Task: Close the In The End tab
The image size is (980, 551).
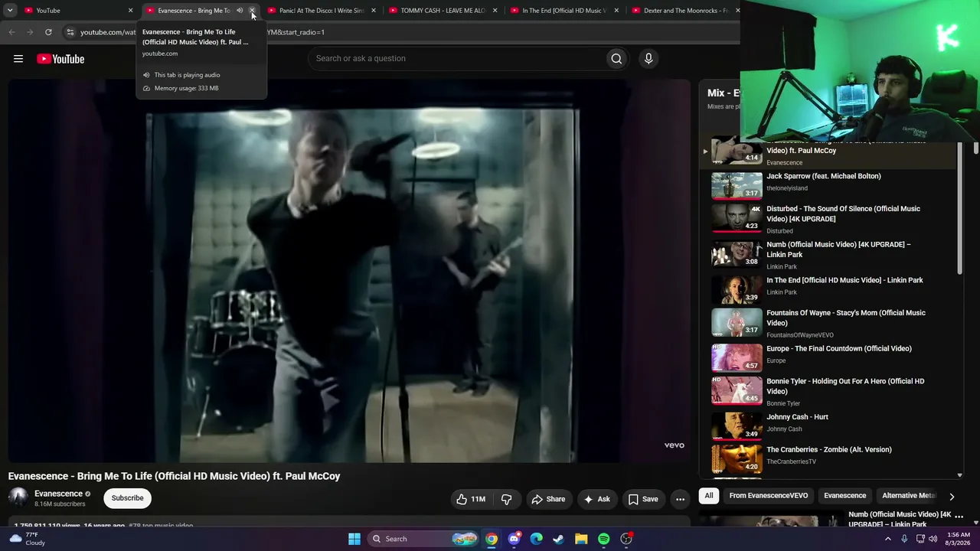Action: click(x=616, y=11)
